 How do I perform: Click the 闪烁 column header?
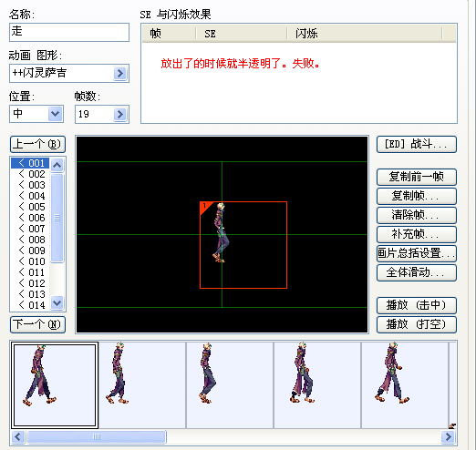(365, 34)
